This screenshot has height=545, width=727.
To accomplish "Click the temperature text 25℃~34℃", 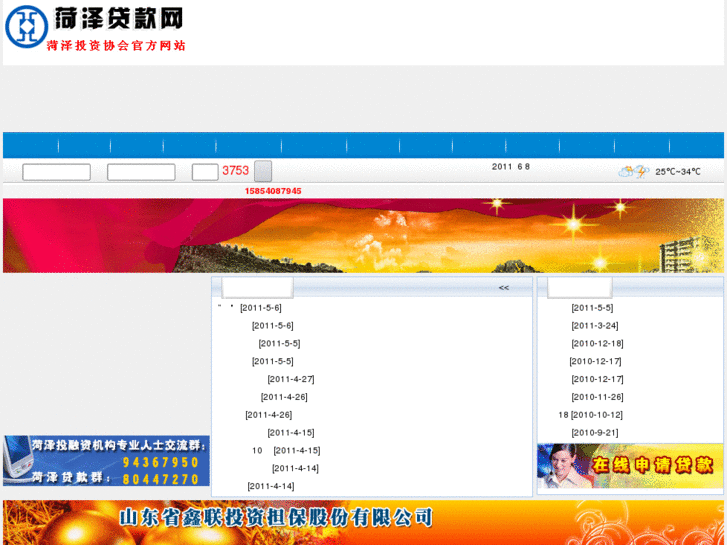I will click(678, 172).
